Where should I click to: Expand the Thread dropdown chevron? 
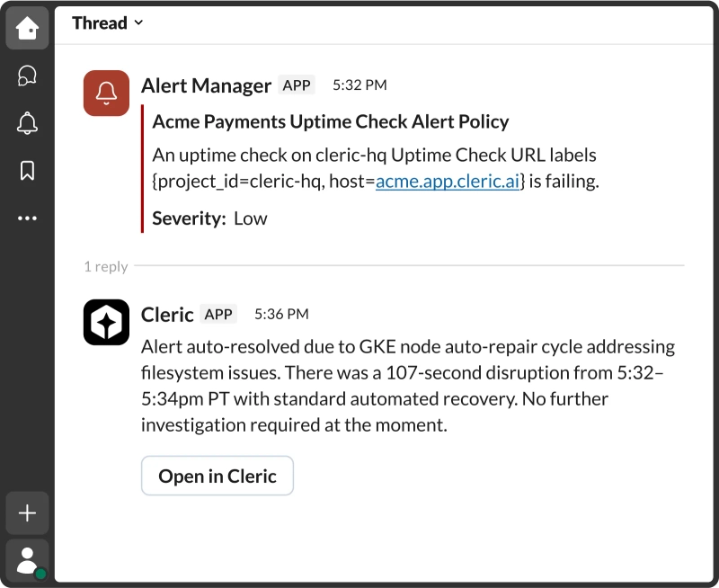(x=138, y=23)
